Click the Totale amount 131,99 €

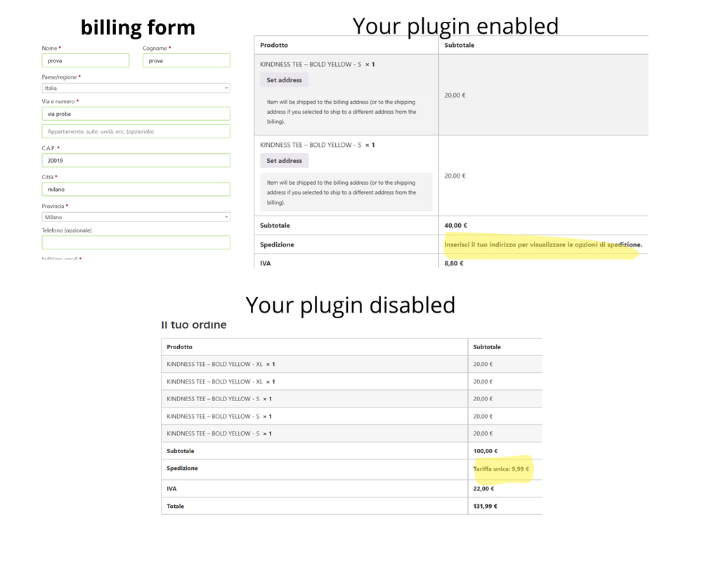coord(485,506)
